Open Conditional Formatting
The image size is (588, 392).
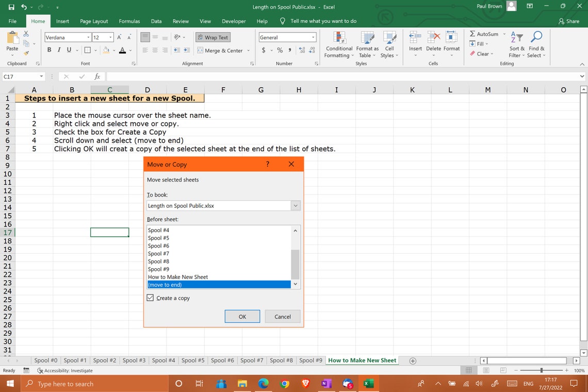(338, 44)
